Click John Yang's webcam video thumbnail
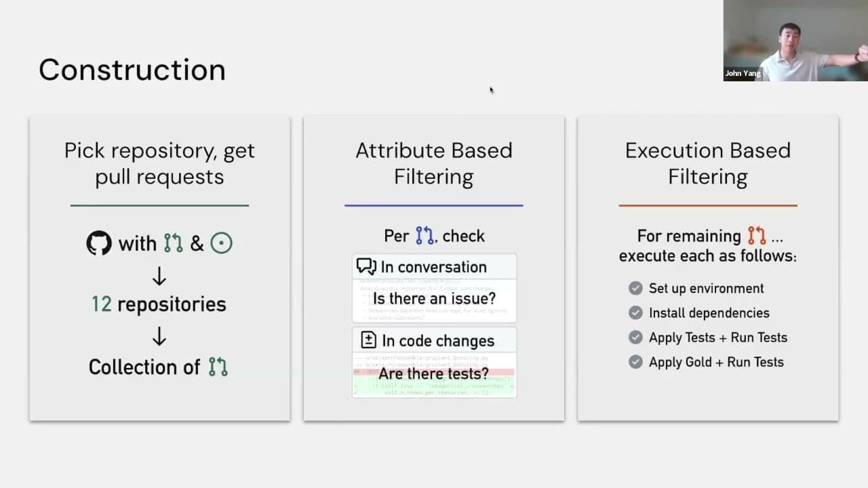The image size is (868, 488). (x=795, y=41)
